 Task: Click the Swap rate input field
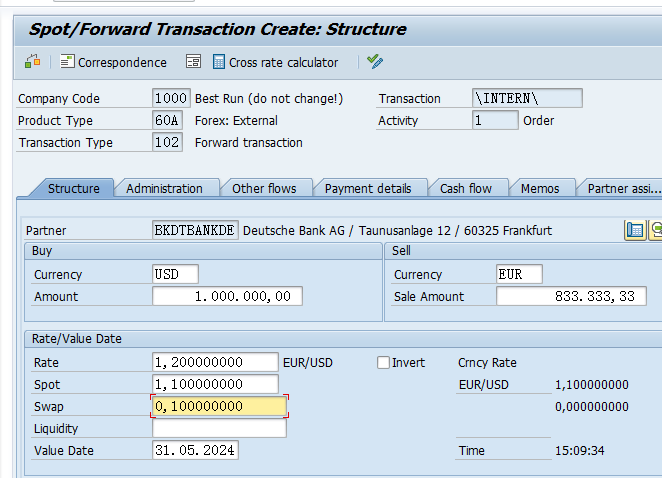pos(219,406)
